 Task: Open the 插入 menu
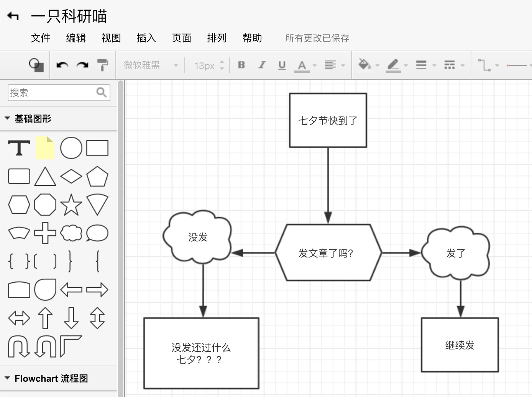click(146, 38)
